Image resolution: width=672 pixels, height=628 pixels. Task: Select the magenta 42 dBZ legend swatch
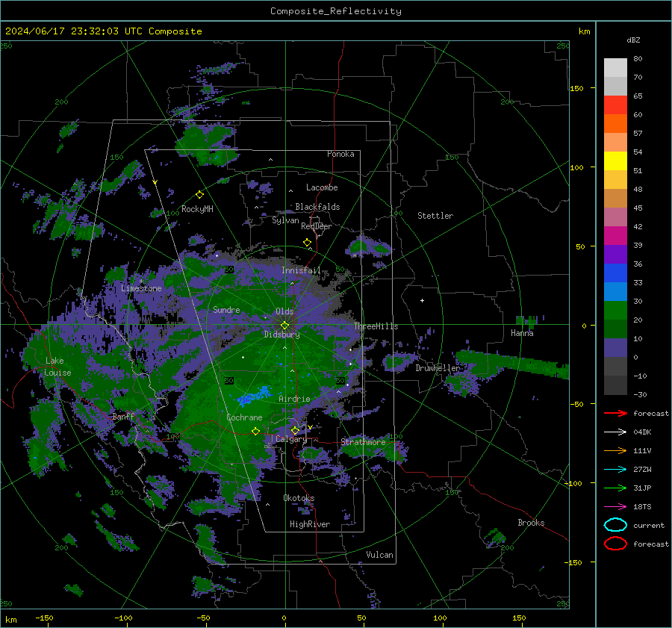point(615,235)
